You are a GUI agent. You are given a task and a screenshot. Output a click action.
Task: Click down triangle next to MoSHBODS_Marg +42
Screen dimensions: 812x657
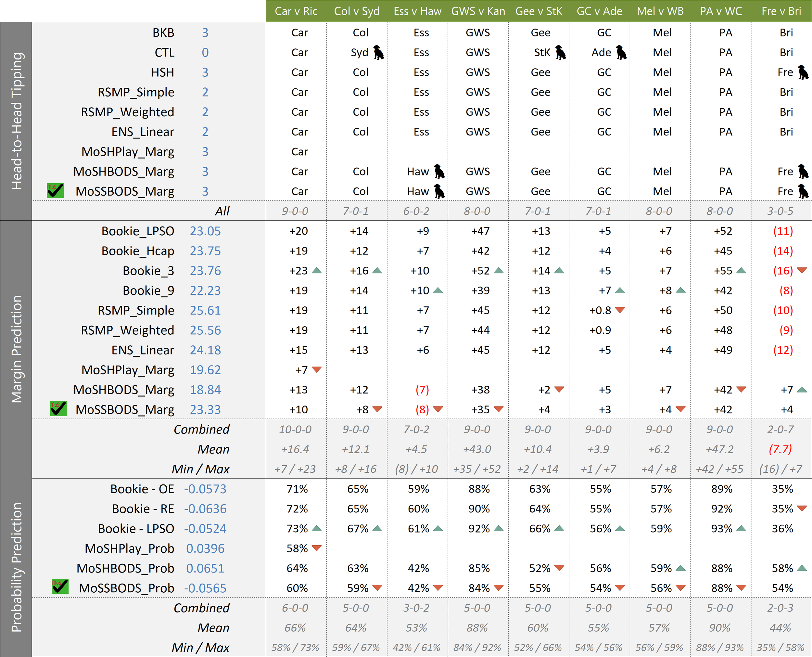pyautogui.click(x=742, y=389)
